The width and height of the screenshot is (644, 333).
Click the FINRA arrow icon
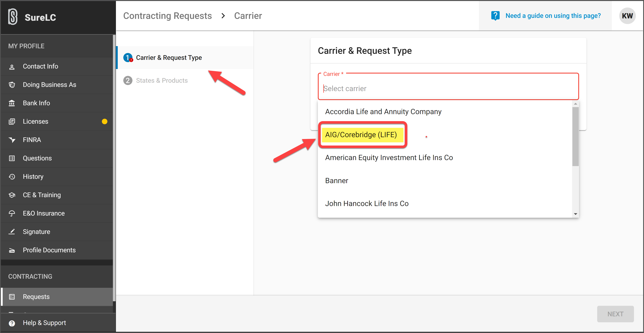click(x=12, y=140)
